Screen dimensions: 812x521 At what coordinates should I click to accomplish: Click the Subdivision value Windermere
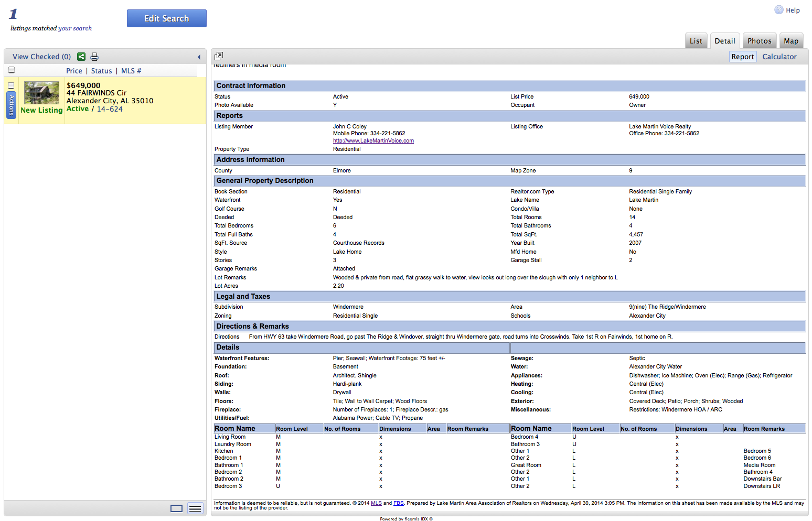(x=348, y=307)
